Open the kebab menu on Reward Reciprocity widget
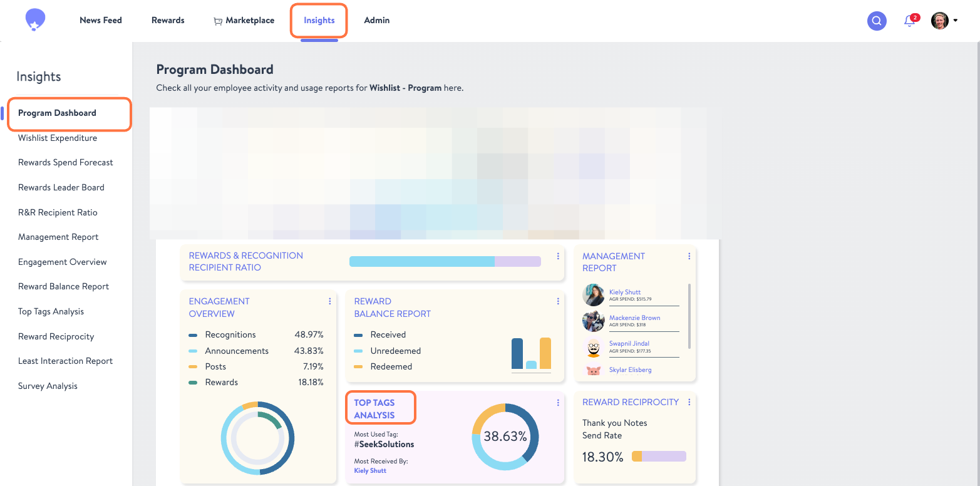The height and width of the screenshot is (486, 980). point(689,402)
